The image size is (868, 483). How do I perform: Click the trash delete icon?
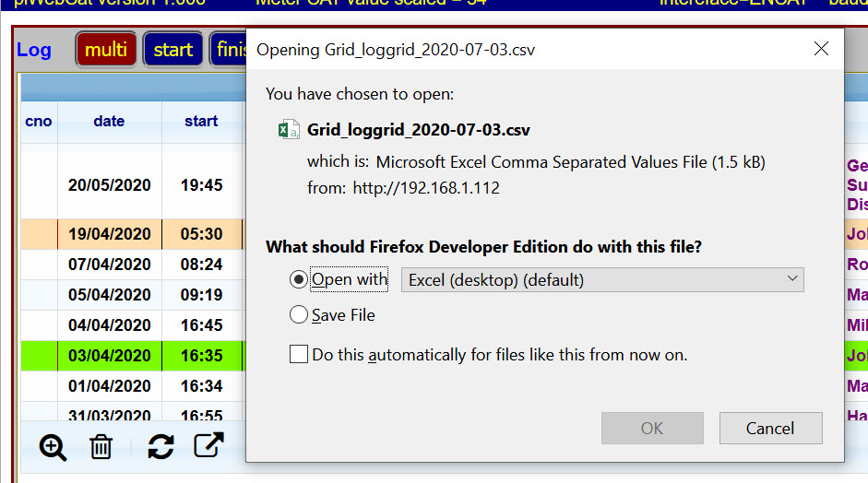click(x=101, y=448)
